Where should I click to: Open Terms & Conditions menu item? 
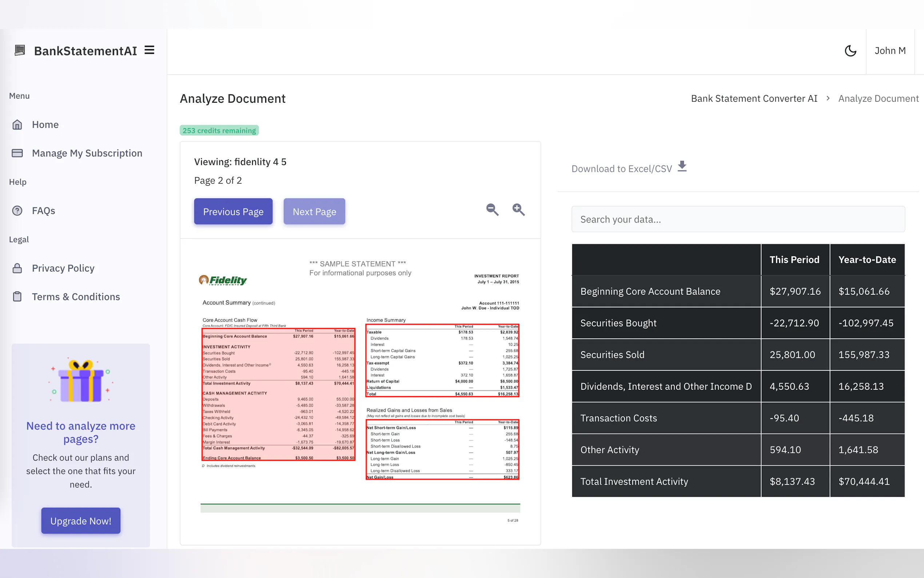[x=76, y=297]
